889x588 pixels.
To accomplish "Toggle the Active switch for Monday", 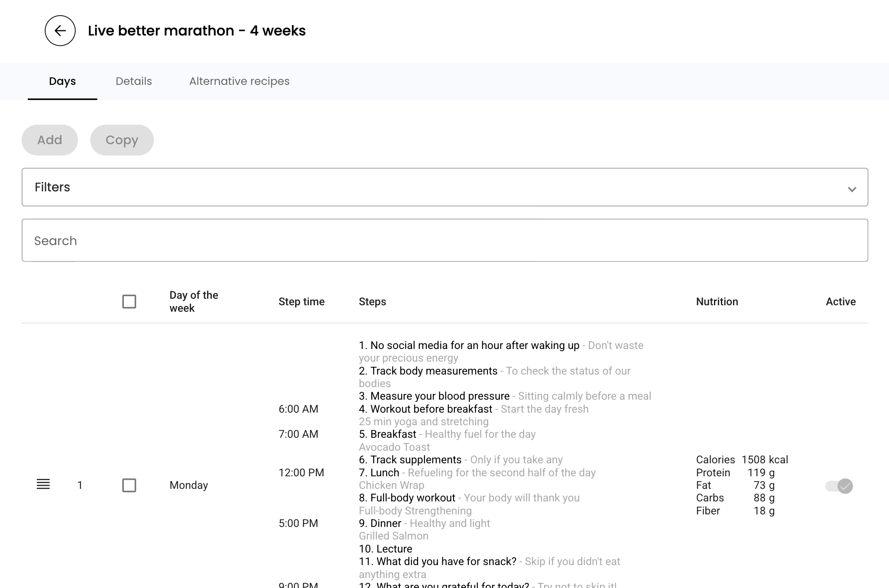I will pos(839,486).
